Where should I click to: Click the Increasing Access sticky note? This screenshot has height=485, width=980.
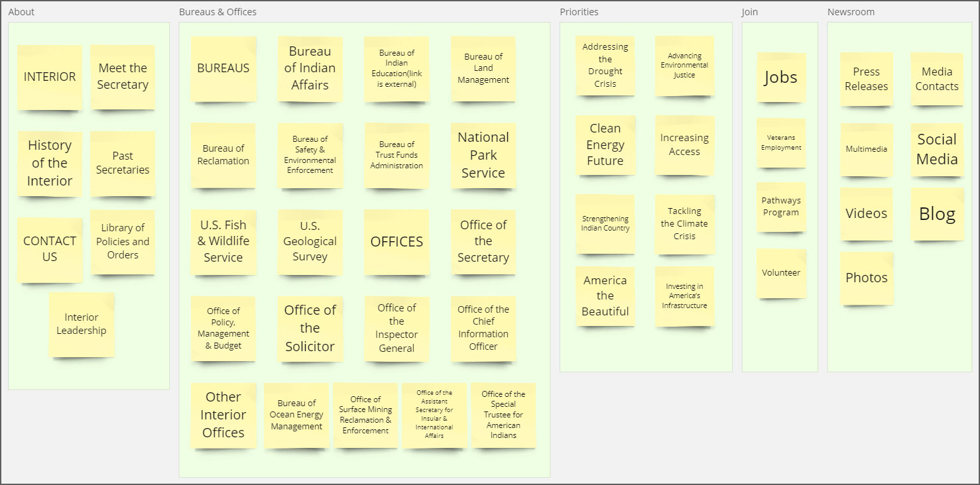pos(685,145)
